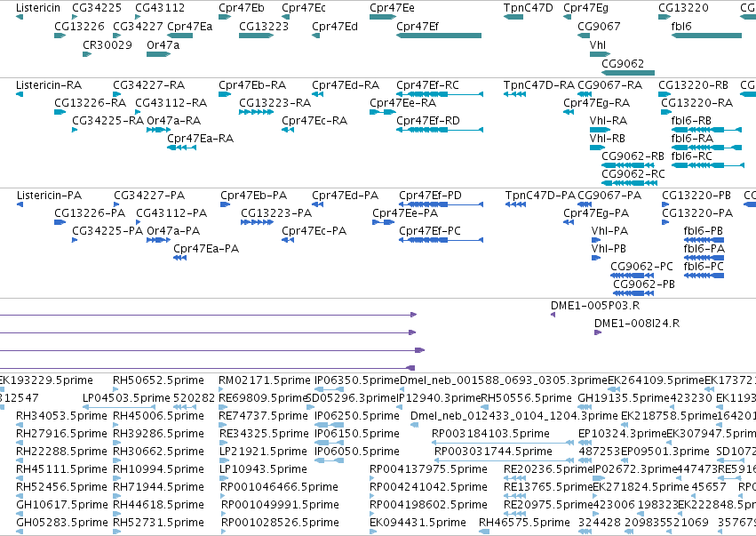Image resolution: width=756 pixels, height=536 pixels.
Task: Select the EK094431.5prime EST label
Action: (418, 523)
